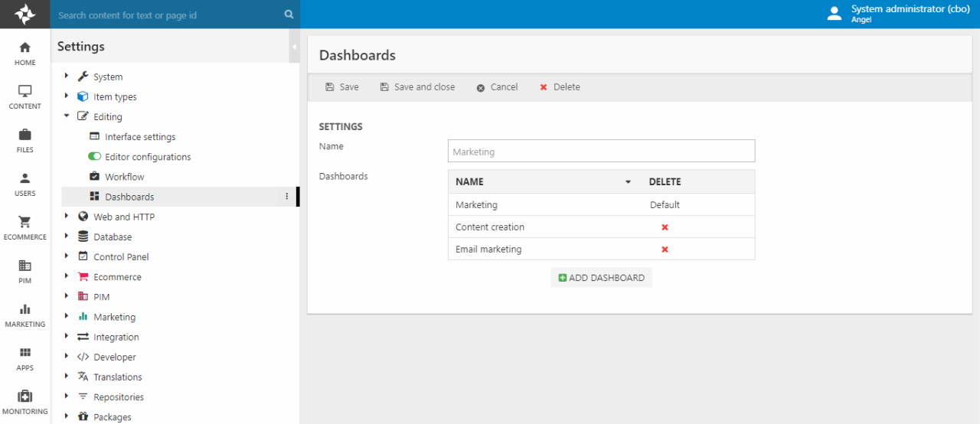The width and height of the screenshot is (980, 424).
Task: Collapse the Editing tree node
Action: 67,116
